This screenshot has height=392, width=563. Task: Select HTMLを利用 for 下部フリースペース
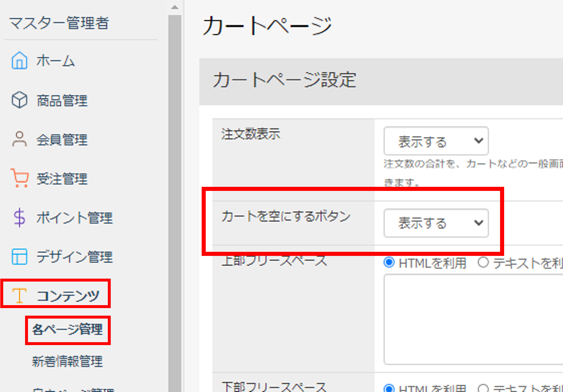point(389,389)
